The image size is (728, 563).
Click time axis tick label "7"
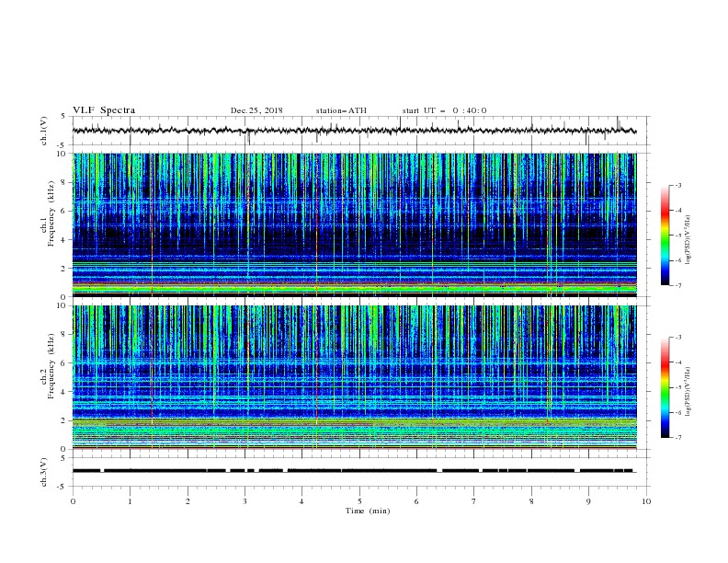[x=474, y=501]
